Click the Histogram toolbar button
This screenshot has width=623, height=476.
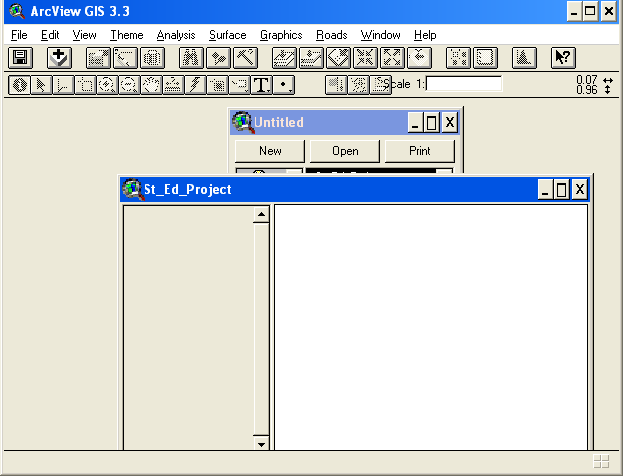pyautogui.click(x=524, y=58)
